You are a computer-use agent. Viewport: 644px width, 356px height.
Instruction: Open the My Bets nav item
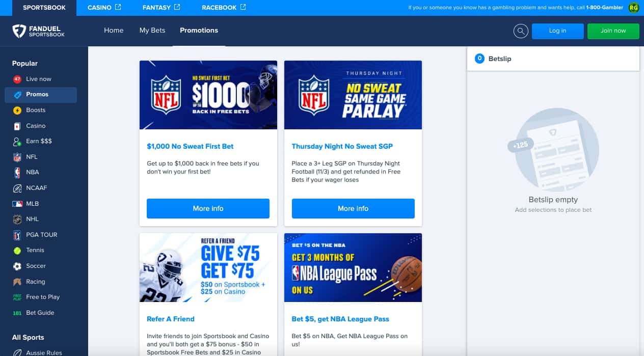coord(152,31)
